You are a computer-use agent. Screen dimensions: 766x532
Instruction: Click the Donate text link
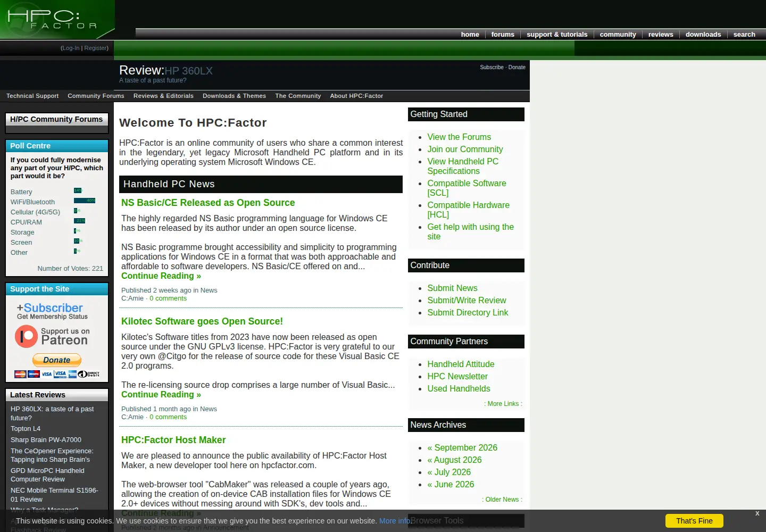[x=517, y=68]
